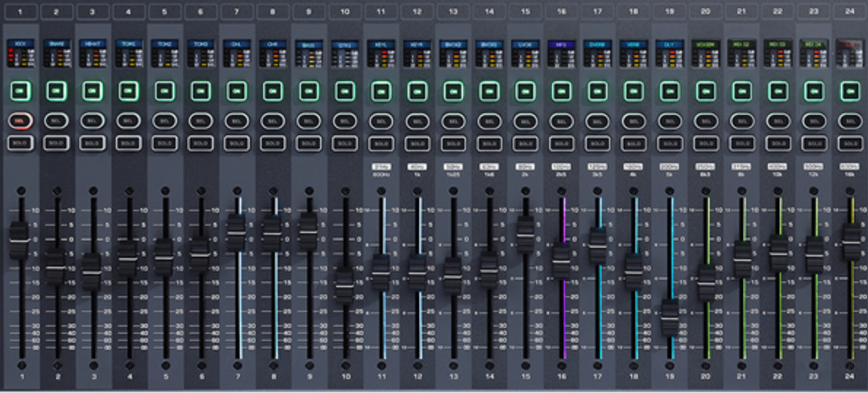Click the top number 14 channel button
Viewport: 868px width, 393px height.
489,11
